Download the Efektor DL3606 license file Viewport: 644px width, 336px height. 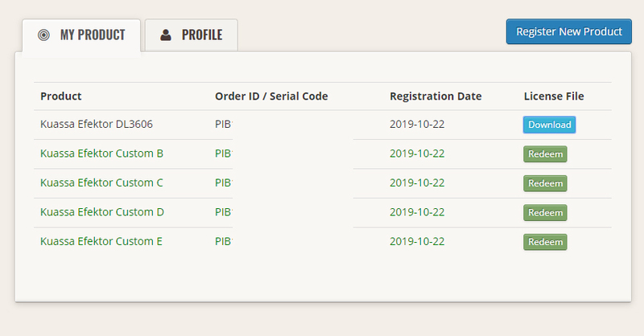pyautogui.click(x=550, y=125)
